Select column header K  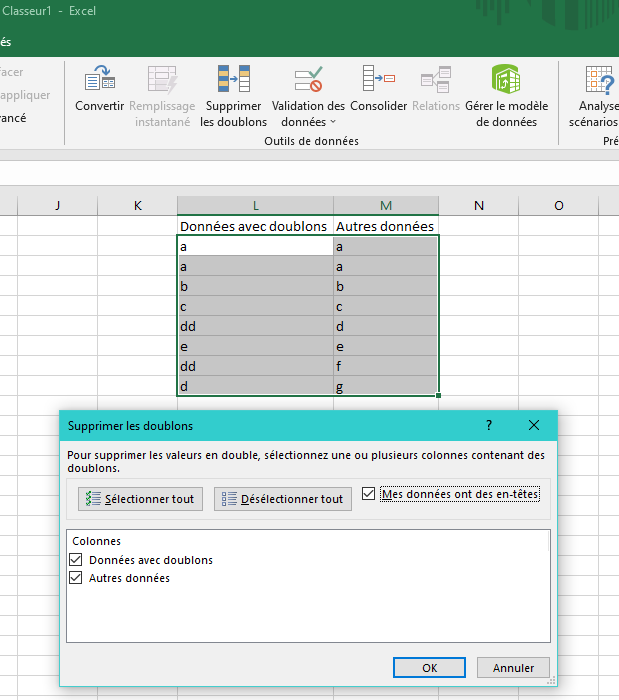[x=137, y=205]
